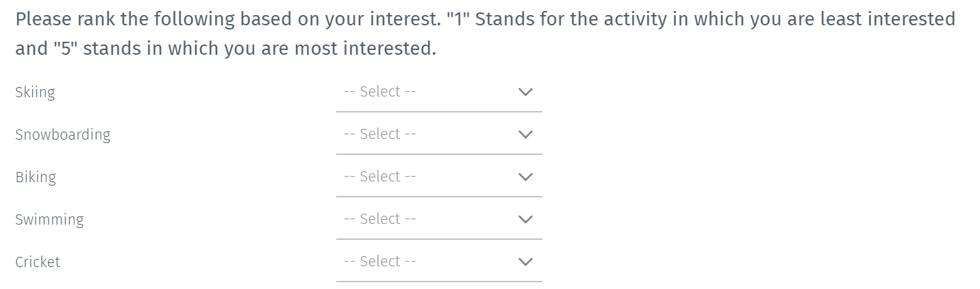Click the chevron arrow in Biking row
This screenshot has width=980, height=289.
[x=525, y=177]
